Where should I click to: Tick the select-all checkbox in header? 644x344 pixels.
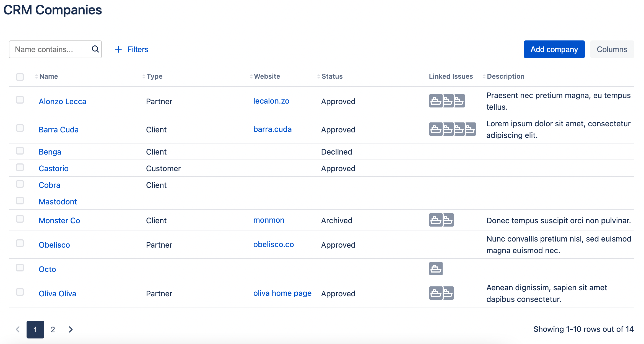click(20, 77)
